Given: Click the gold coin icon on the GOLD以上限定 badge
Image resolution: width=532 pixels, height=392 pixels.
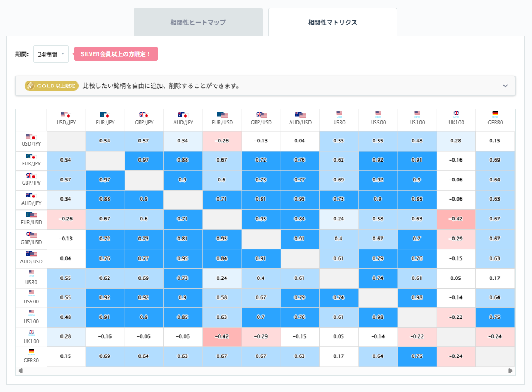Looking at the screenshot, I should (32, 86).
